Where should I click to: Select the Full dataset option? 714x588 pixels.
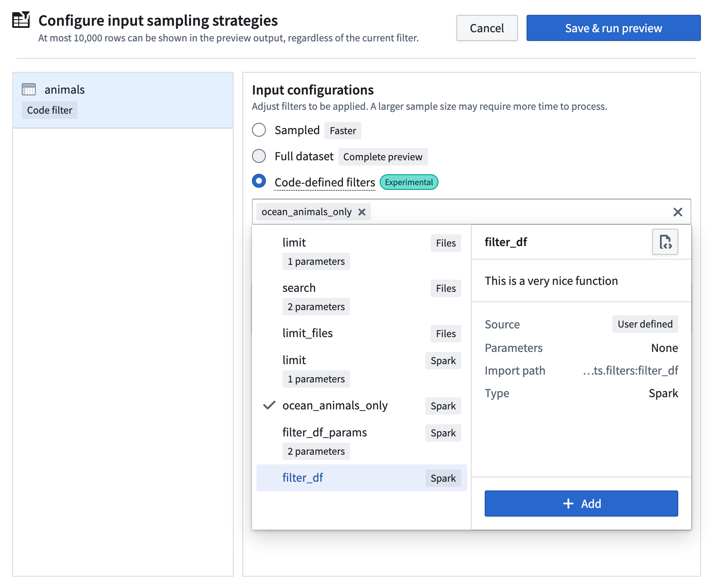(x=259, y=156)
